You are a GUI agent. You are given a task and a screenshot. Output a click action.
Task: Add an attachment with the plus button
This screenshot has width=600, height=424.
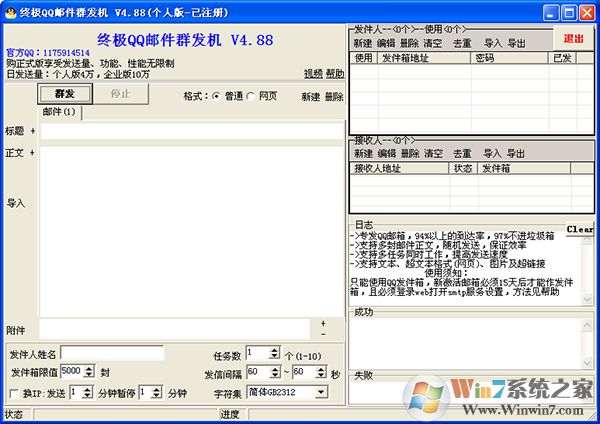[323, 324]
